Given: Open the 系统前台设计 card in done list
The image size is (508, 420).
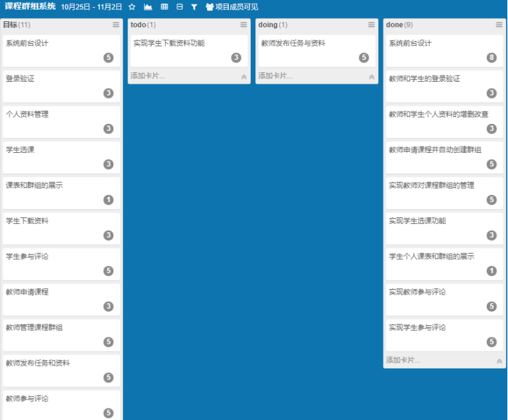Looking at the screenshot, I should [x=445, y=51].
